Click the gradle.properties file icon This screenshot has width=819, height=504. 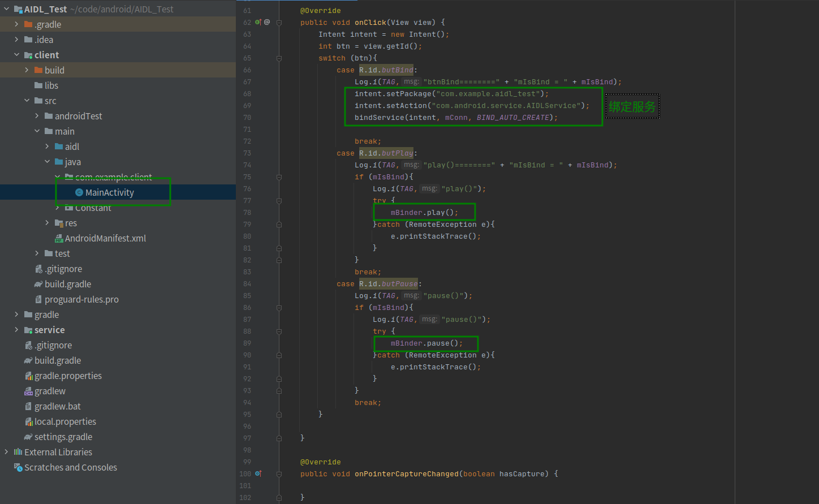click(x=28, y=376)
